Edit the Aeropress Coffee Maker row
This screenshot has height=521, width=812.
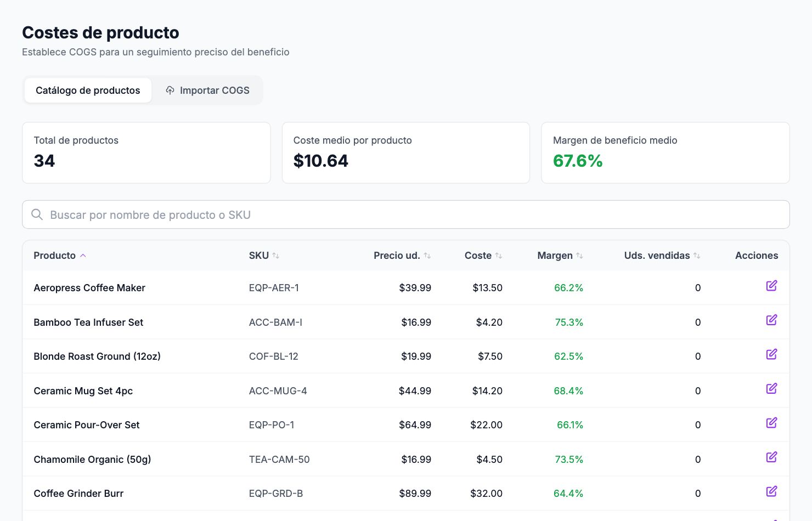771,286
